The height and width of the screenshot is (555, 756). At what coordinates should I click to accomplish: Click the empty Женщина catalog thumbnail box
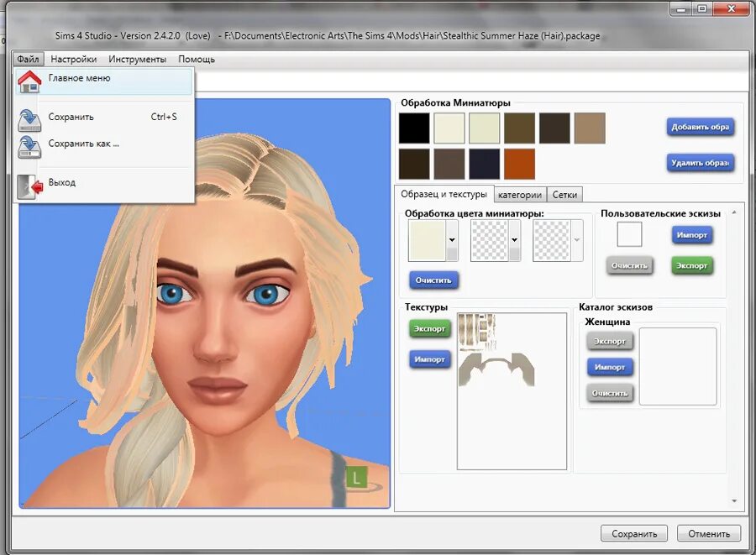[x=677, y=367]
